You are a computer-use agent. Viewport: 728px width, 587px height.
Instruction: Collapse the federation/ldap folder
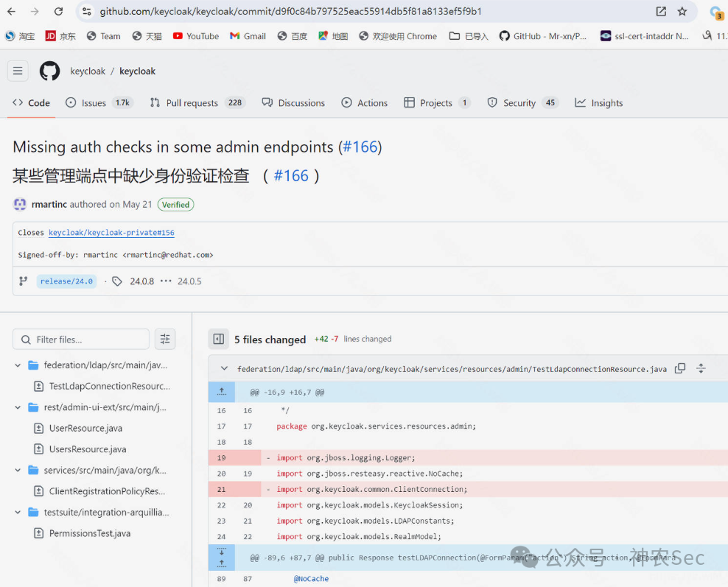[x=18, y=365]
